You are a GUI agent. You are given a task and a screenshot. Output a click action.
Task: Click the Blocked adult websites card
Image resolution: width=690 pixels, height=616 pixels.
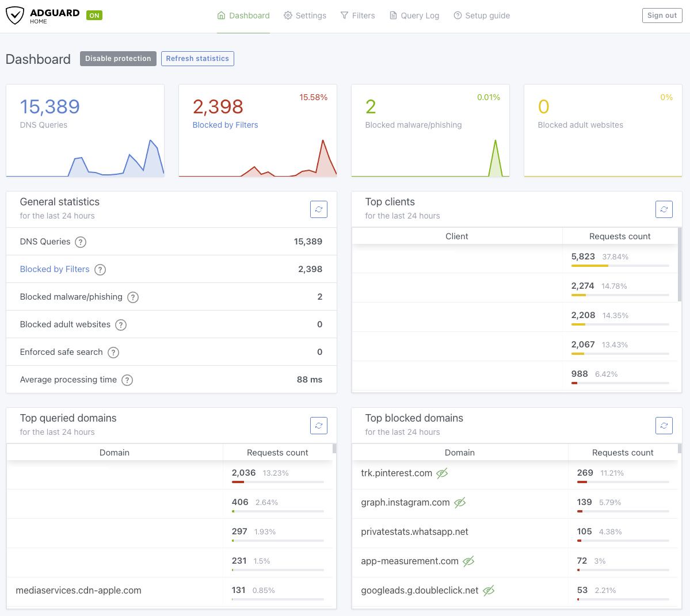[x=603, y=131]
